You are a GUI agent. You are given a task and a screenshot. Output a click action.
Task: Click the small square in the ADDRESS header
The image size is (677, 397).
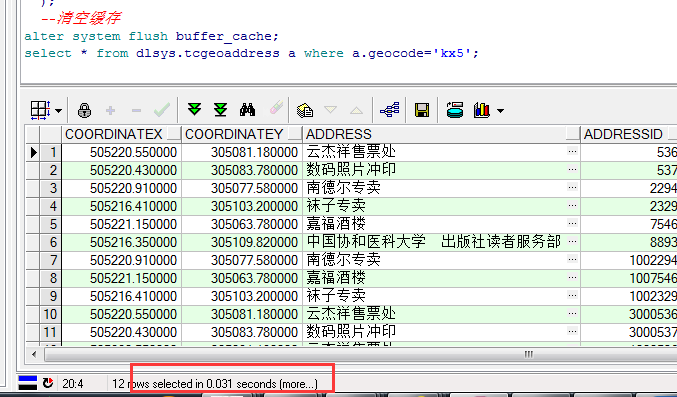tap(573, 134)
